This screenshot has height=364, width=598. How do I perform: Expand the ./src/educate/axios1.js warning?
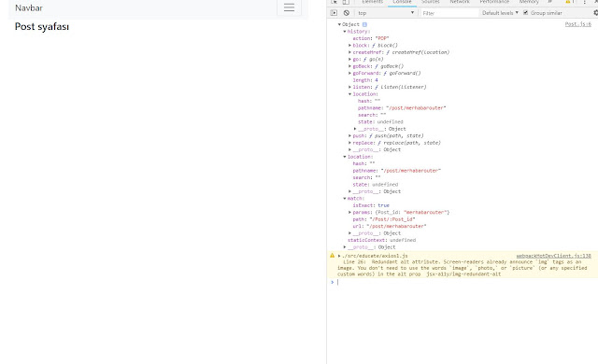point(339,256)
